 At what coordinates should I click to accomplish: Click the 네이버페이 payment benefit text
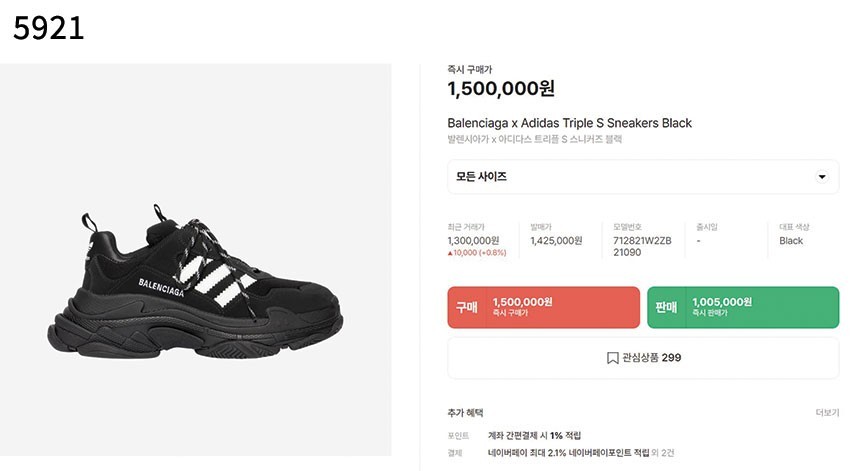(x=568, y=453)
